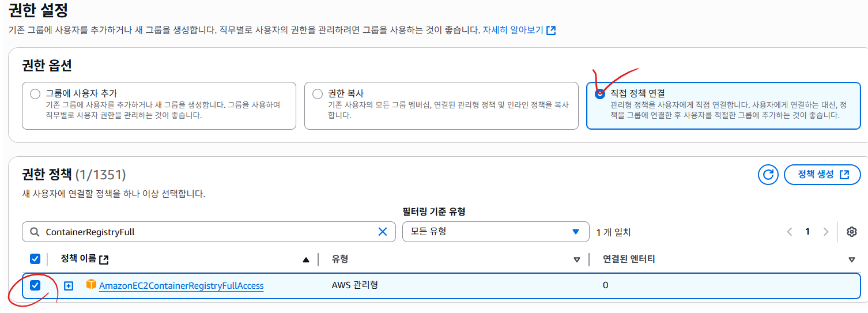This screenshot has width=868, height=313.
Task: Select the '권한 복사' radio option
Action: pyautogui.click(x=318, y=94)
